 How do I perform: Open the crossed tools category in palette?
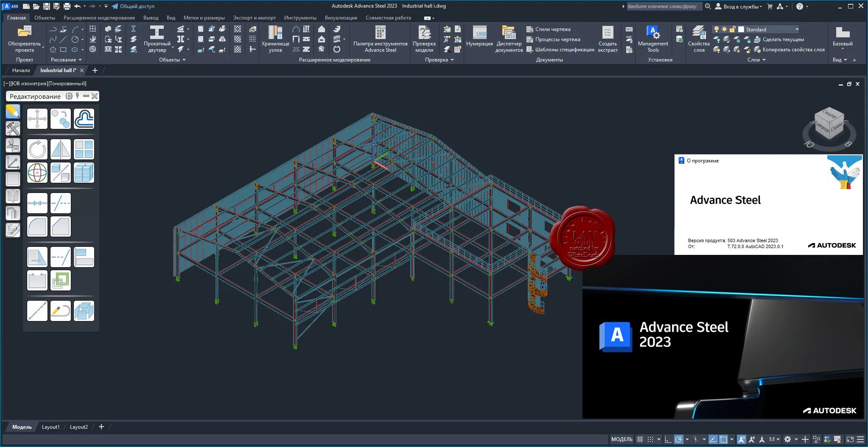pyautogui.click(x=13, y=129)
